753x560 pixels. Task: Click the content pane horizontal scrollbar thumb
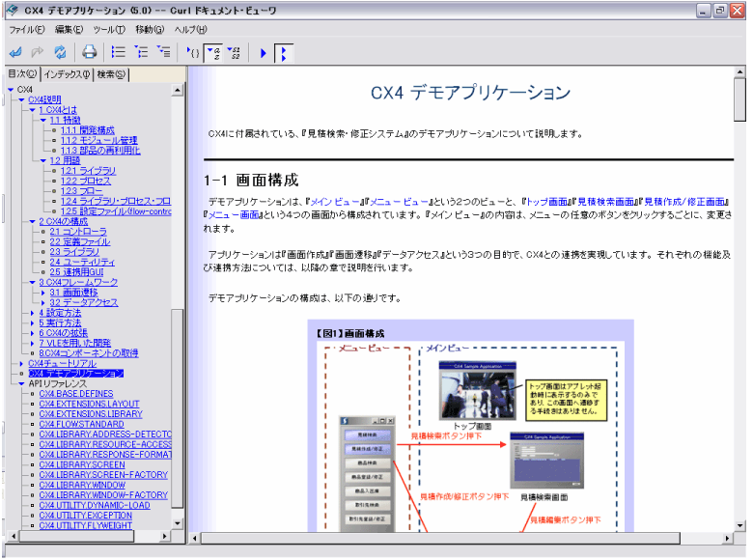click(x=440, y=538)
